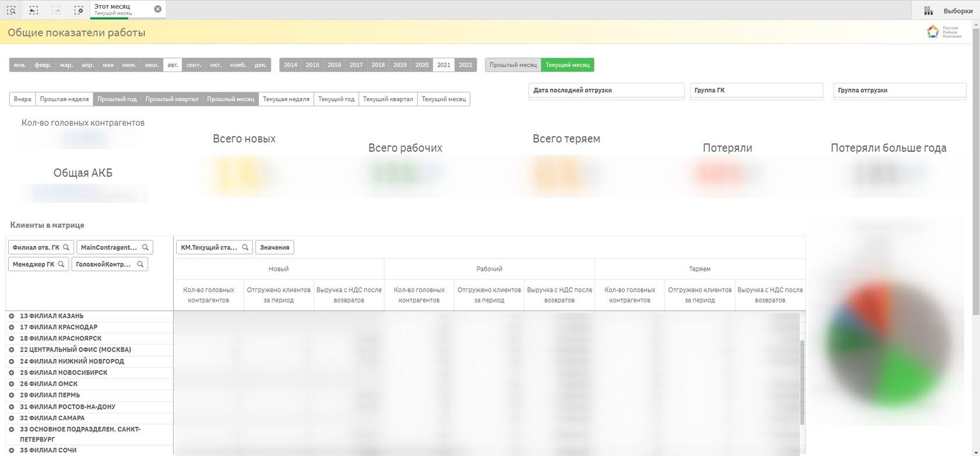
Task: Expand row '29 ФИЛИАЛ ПЕРМЬ'
Action: click(x=11, y=395)
